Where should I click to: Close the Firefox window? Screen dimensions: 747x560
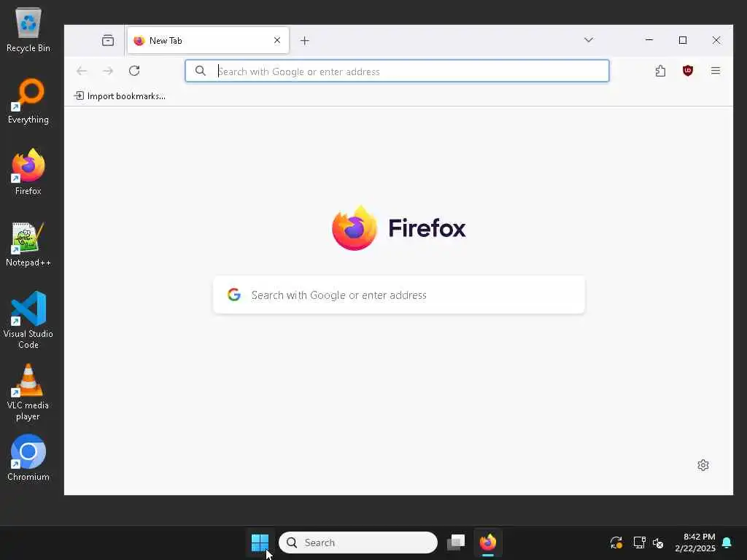pyautogui.click(x=716, y=40)
